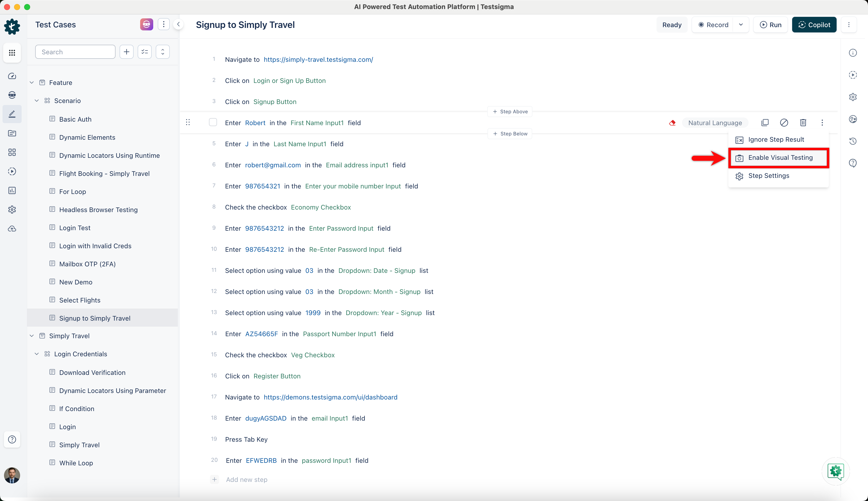Open demons.testsigma.com dashboard link
Image resolution: width=868 pixels, height=501 pixels.
[x=331, y=397]
